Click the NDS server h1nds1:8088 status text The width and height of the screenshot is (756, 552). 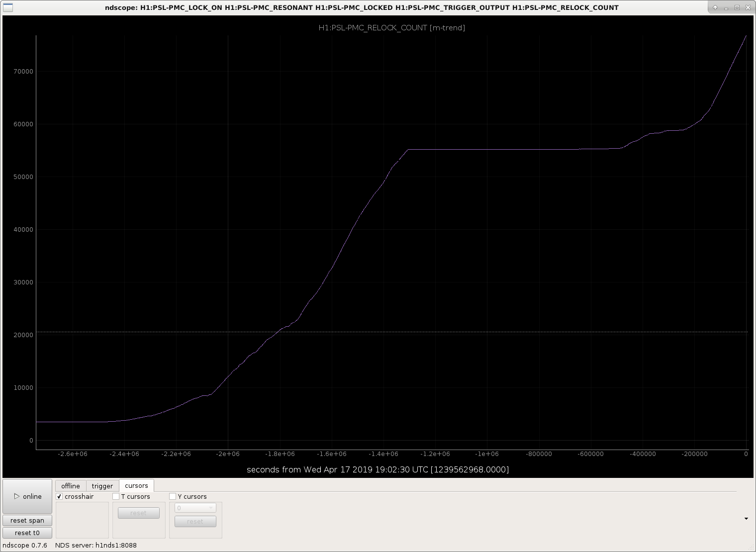96,545
